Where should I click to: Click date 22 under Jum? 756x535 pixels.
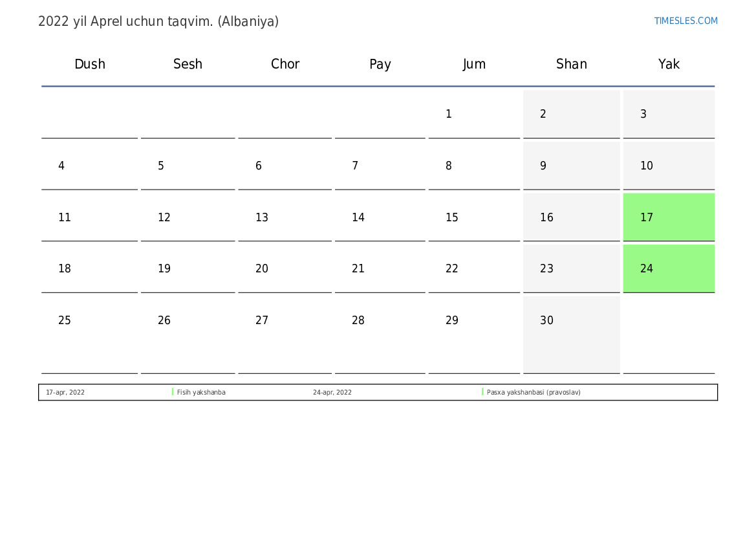(x=452, y=268)
